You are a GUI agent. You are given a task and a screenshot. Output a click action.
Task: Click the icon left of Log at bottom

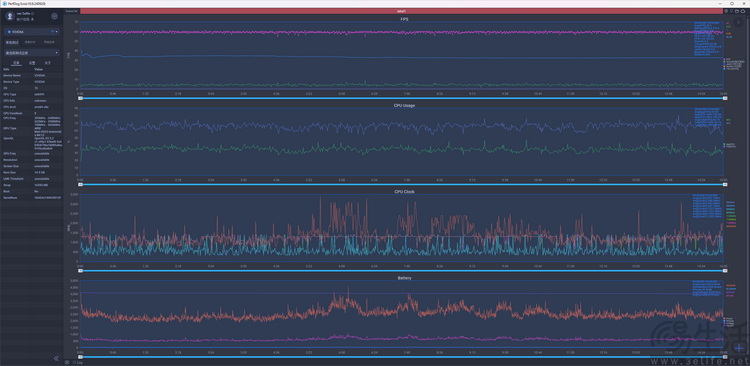click(x=67, y=362)
